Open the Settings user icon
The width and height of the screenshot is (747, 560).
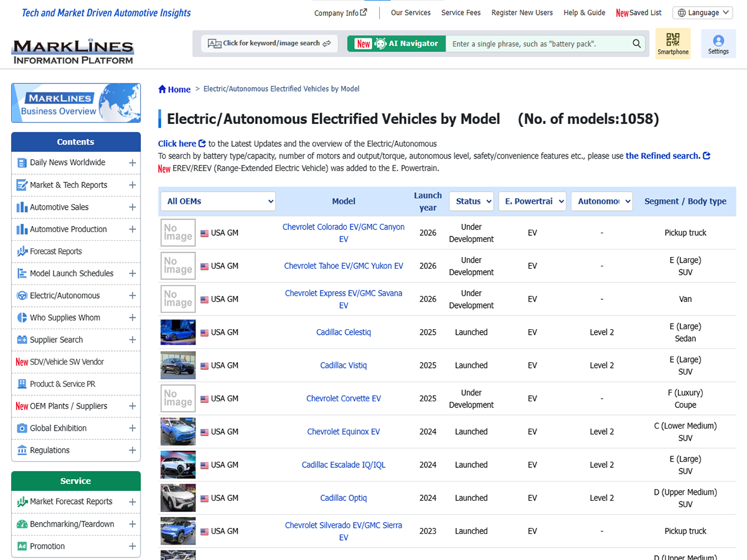pyautogui.click(x=718, y=41)
